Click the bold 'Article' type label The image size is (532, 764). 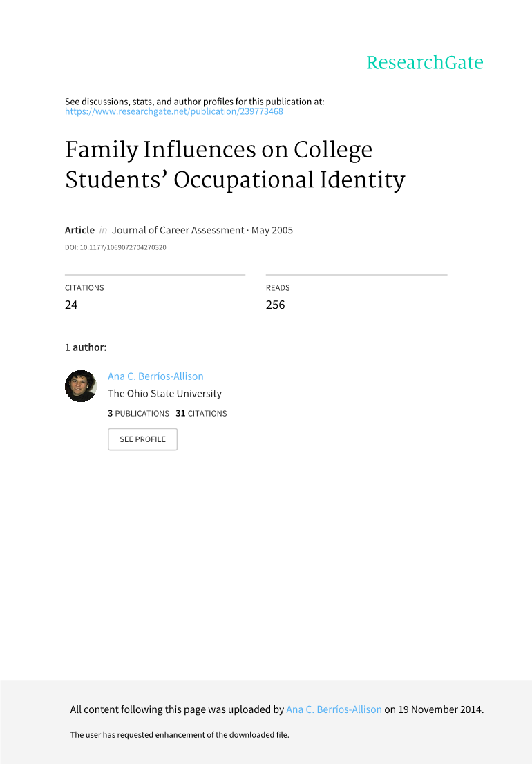pos(79,230)
